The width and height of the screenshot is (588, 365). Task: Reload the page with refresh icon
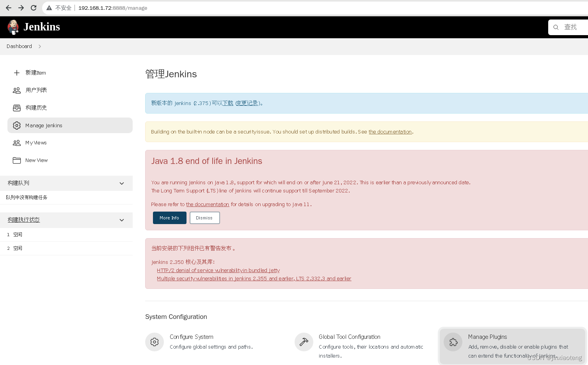[34, 8]
